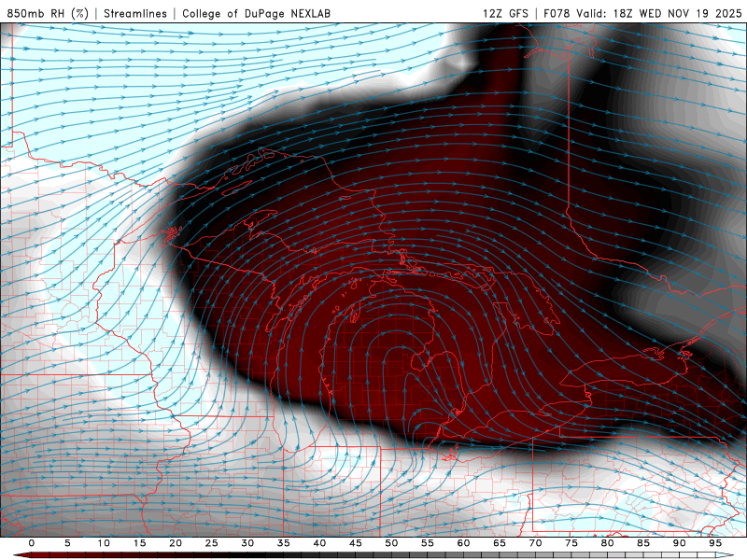Click the colorbar label "55"
747x560 pixels.
(x=428, y=543)
